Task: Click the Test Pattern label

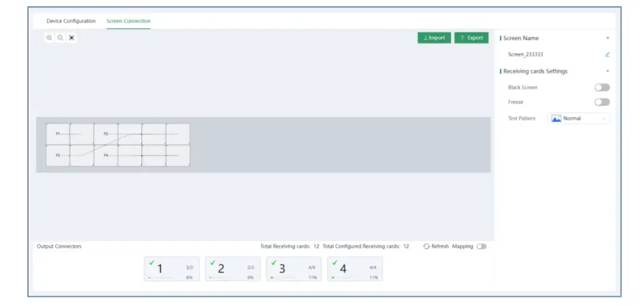Action: coord(522,119)
